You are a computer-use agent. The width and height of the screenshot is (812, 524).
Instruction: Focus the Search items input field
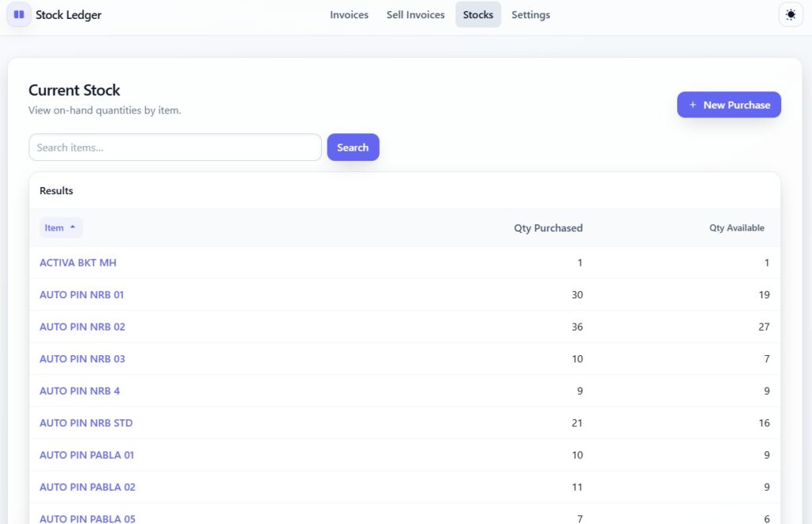(174, 147)
